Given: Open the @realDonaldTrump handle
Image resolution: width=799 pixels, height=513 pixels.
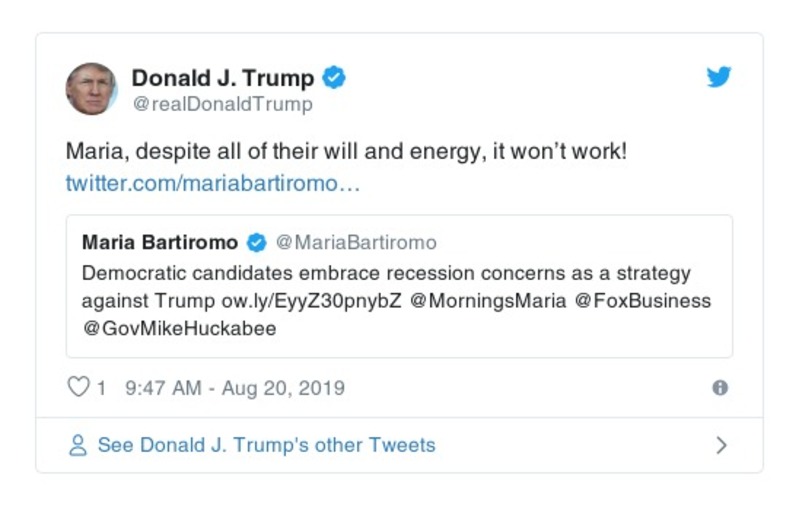Looking at the screenshot, I should pos(222,104).
